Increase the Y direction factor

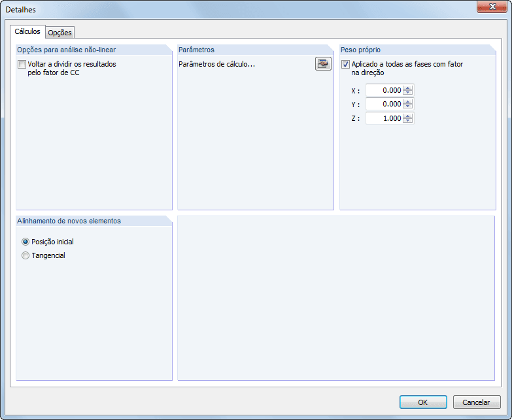pos(407,101)
